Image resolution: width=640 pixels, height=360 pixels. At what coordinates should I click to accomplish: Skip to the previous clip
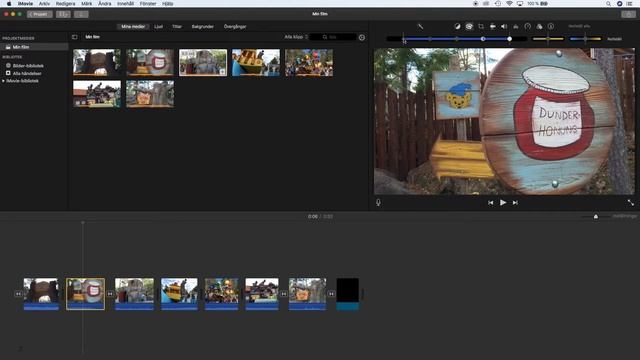(x=491, y=202)
